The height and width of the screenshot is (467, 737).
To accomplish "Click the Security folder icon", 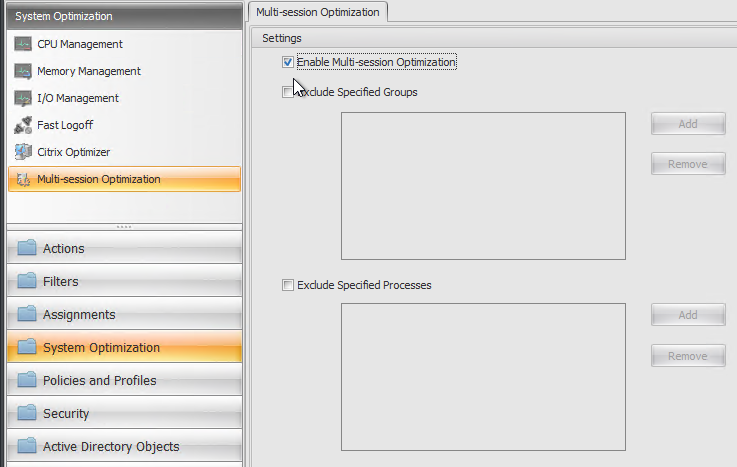I will point(27,413).
